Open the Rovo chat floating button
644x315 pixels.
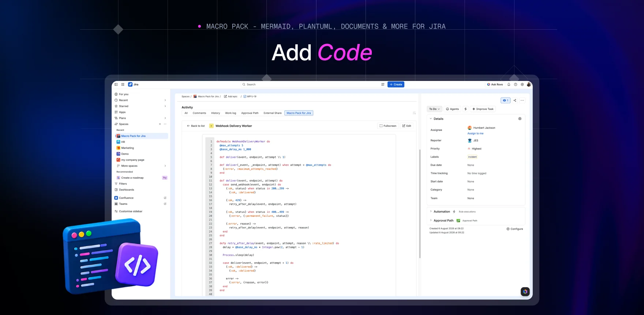point(525,292)
